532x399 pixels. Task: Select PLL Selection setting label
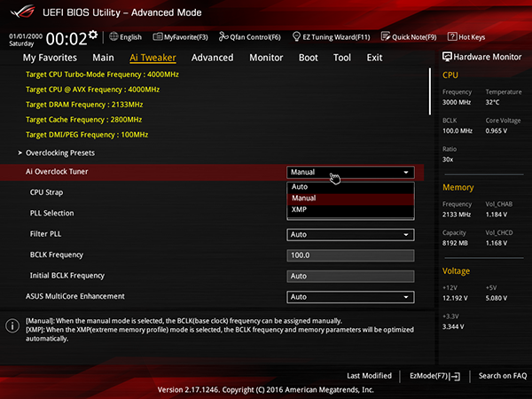pos(52,213)
